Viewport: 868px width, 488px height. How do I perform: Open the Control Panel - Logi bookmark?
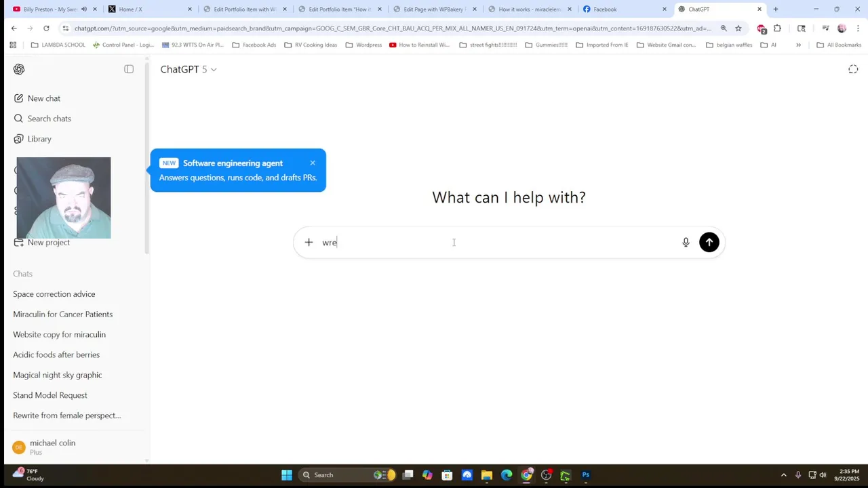(x=123, y=45)
